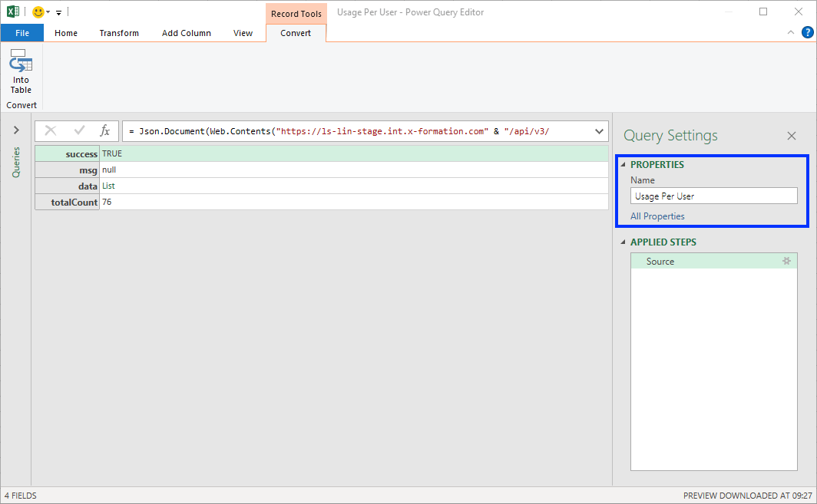This screenshot has height=504, width=817.
Task: Select the Convert ribbon tab
Action: (296, 33)
